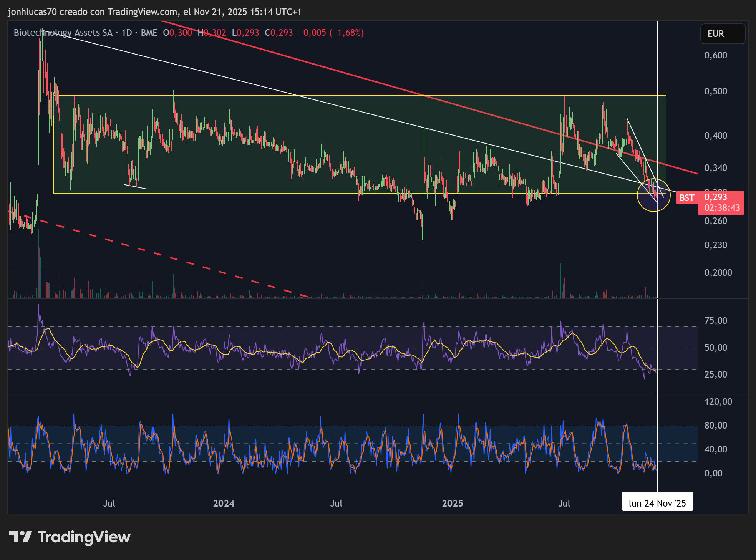Click the red BST symbol label

[686, 198]
